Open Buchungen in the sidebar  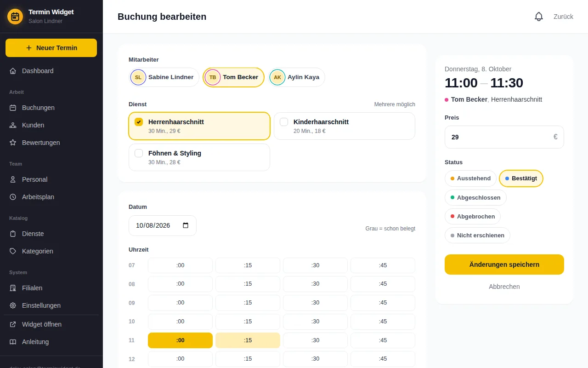[x=51, y=108]
